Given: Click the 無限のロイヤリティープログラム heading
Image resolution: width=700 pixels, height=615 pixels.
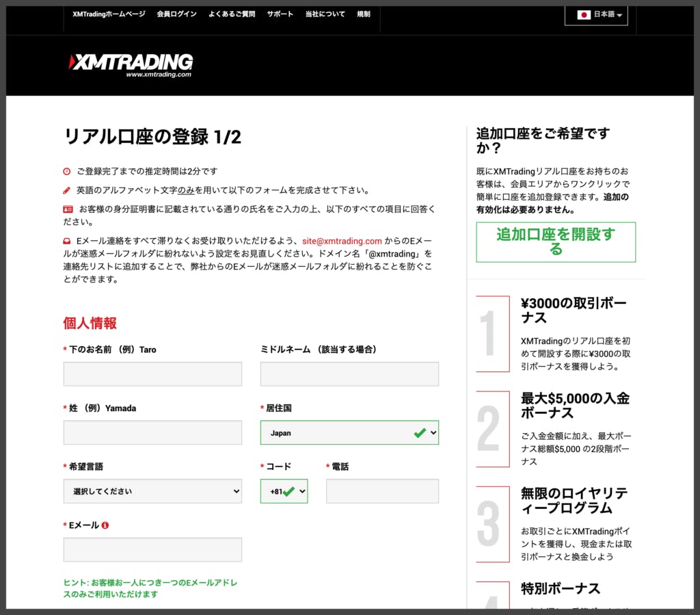Looking at the screenshot, I should point(574,501).
